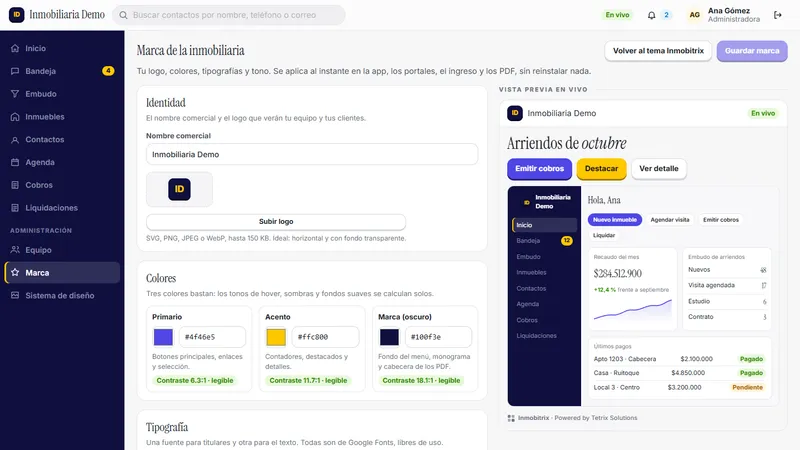
Task: Click the Bandeja badge showing 4
Action: (108, 71)
